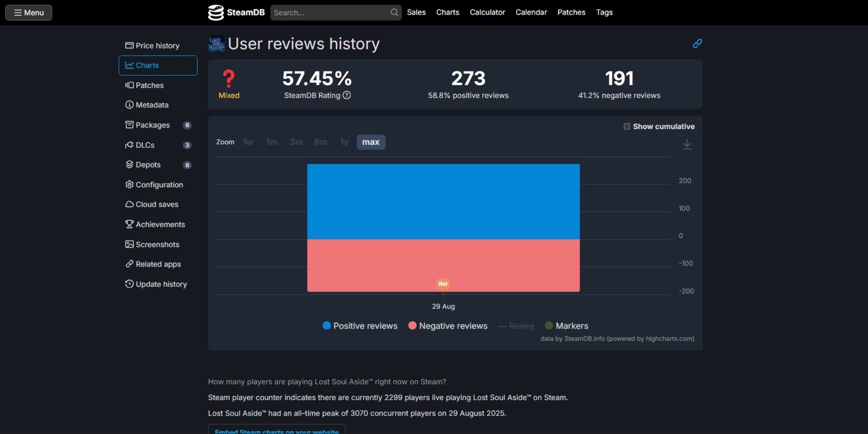Download chart using the download arrow icon
Screen dimensions: 868x434
(687, 144)
